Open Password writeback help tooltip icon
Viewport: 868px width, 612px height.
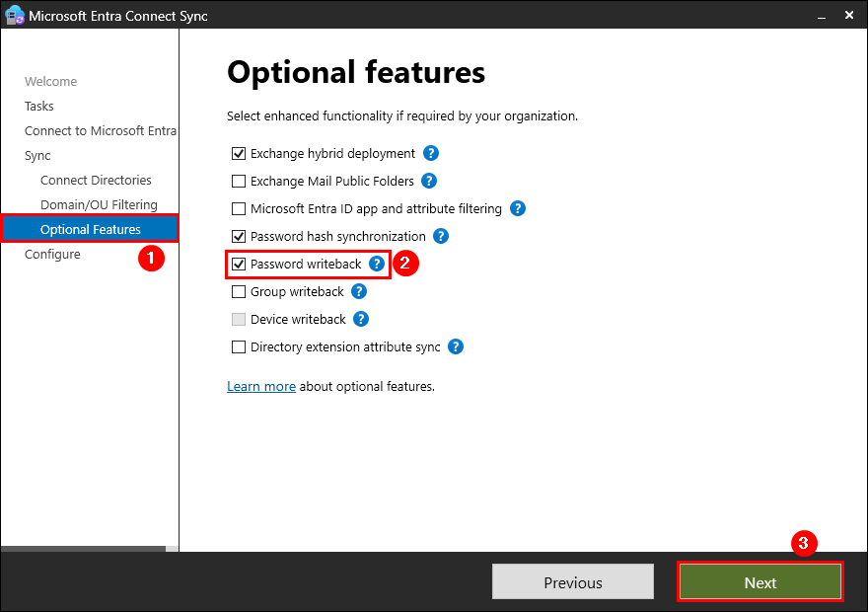pyautogui.click(x=377, y=265)
